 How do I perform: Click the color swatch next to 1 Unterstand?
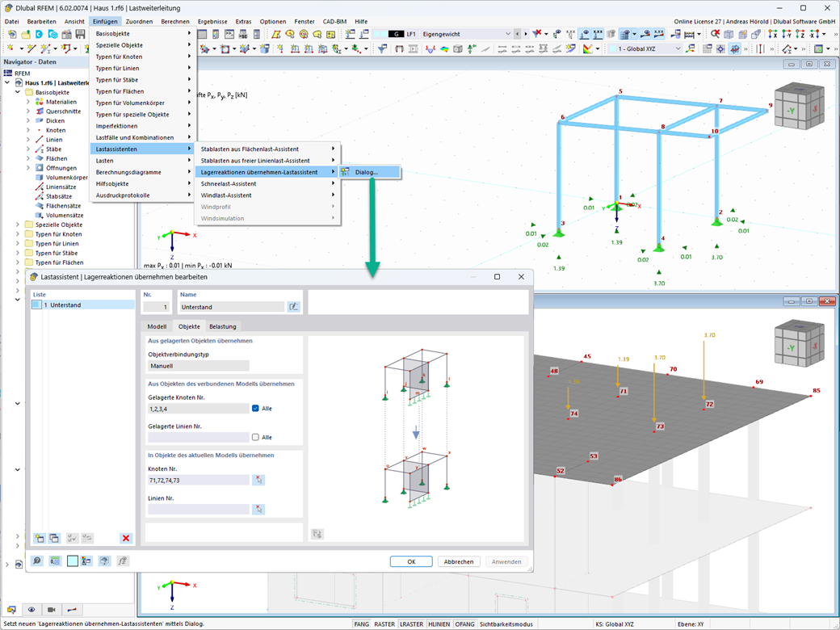pos(36,304)
